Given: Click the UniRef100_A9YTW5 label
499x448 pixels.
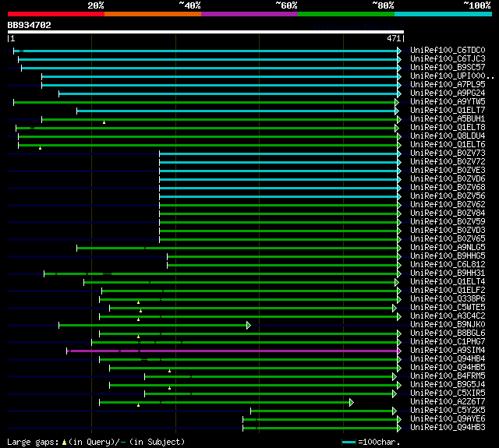Looking at the screenshot, I should tap(448, 102).
